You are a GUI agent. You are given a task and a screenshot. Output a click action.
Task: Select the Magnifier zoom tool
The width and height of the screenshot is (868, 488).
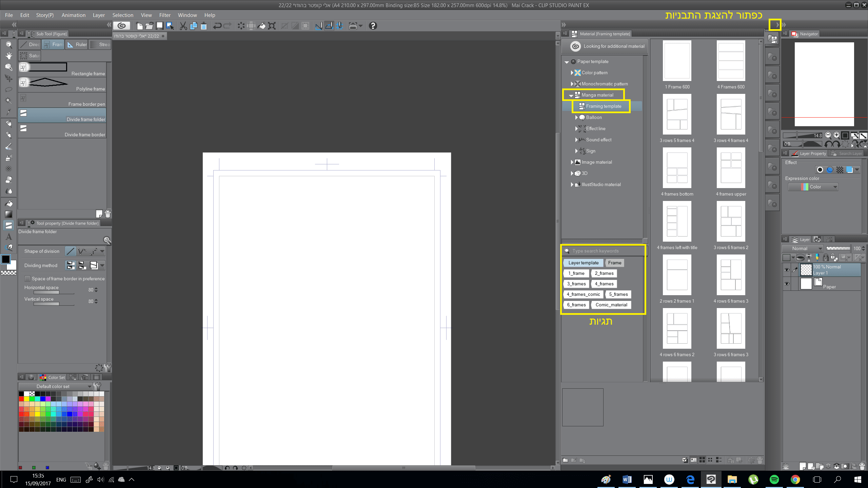[x=9, y=45]
